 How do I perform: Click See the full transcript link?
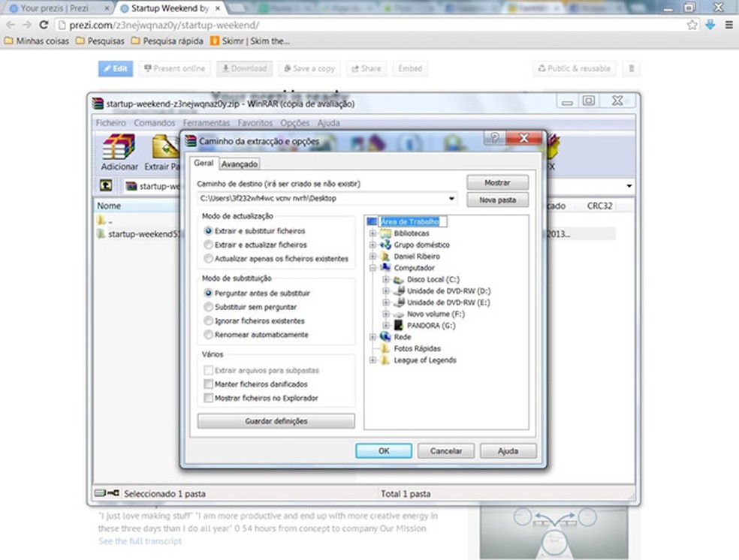pyautogui.click(x=140, y=541)
